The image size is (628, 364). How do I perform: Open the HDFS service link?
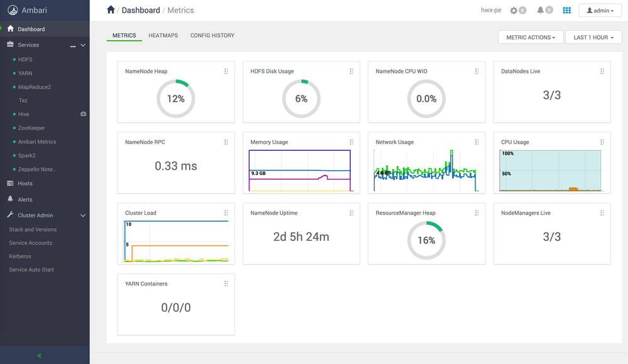(x=25, y=59)
